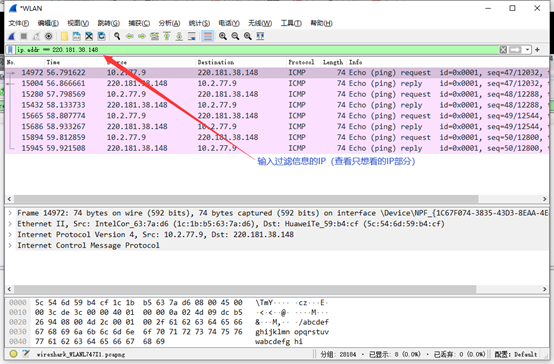
Task: Sort packets by the No. column
Action: coord(24,62)
